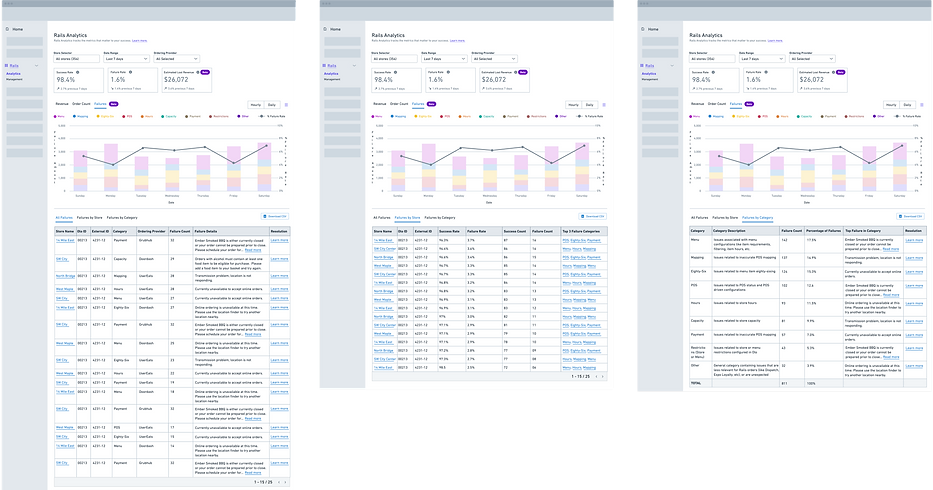933x490 pixels.
Task: Click Home icon in Failures by Category mockup
Action: 643,29
